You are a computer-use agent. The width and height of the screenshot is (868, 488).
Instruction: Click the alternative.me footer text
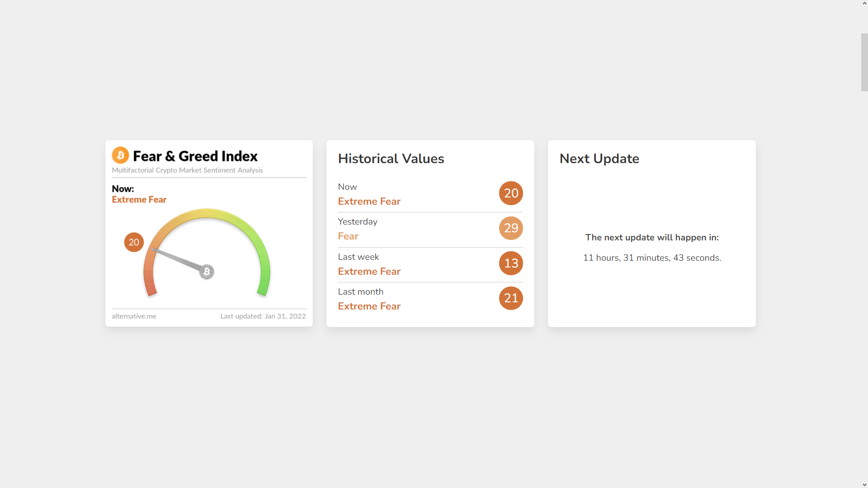(134, 316)
